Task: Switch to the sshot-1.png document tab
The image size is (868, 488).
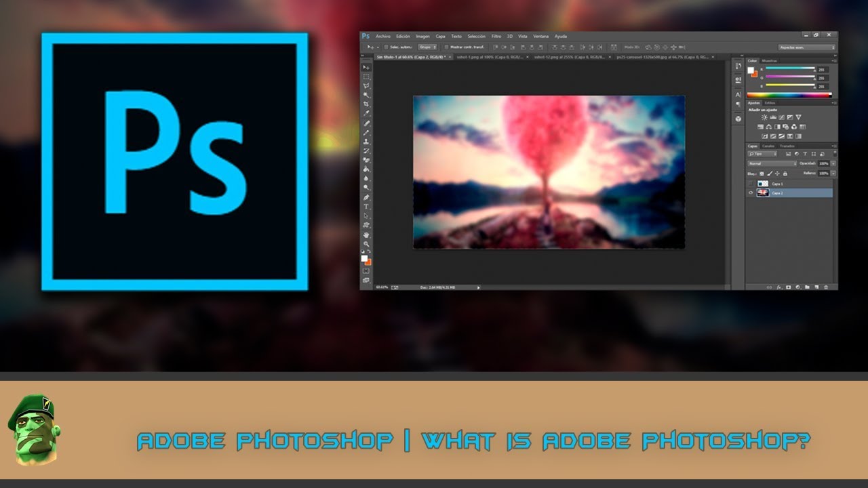Action: (490, 58)
